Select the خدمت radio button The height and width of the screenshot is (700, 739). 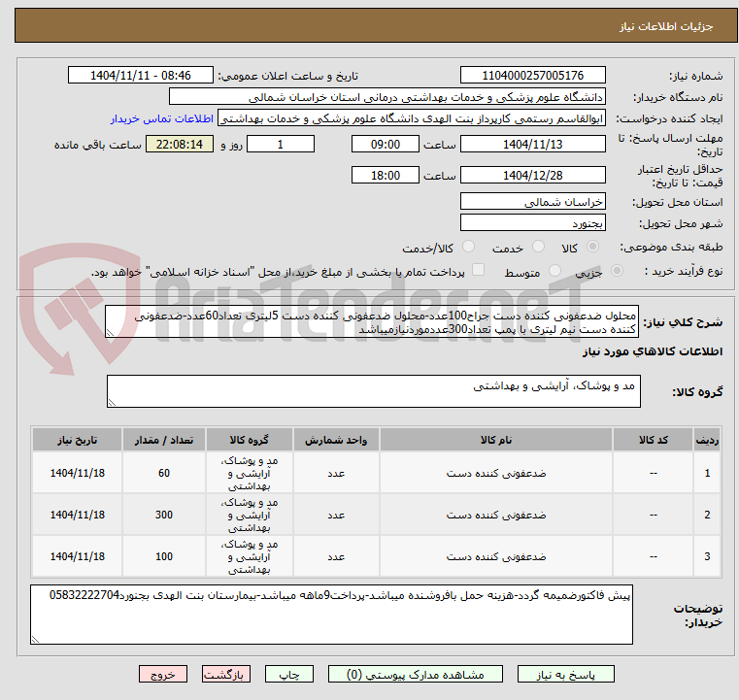[538, 247]
